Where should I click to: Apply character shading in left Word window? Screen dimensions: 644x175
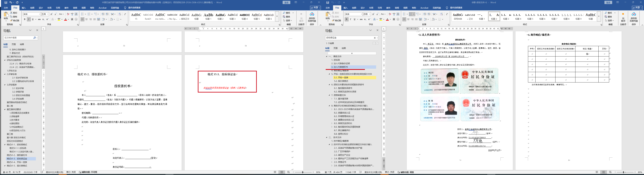[x=72, y=19]
